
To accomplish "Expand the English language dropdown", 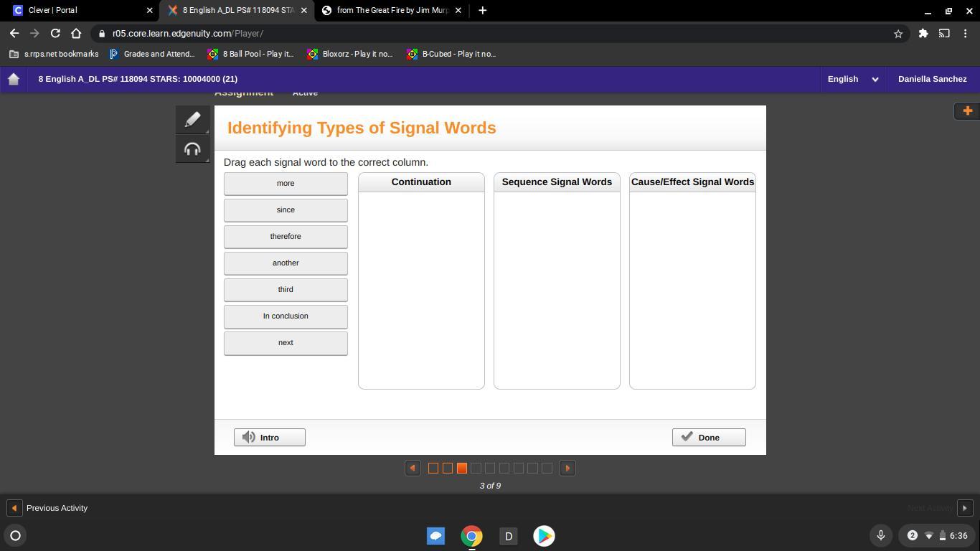I will click(852, 79).
